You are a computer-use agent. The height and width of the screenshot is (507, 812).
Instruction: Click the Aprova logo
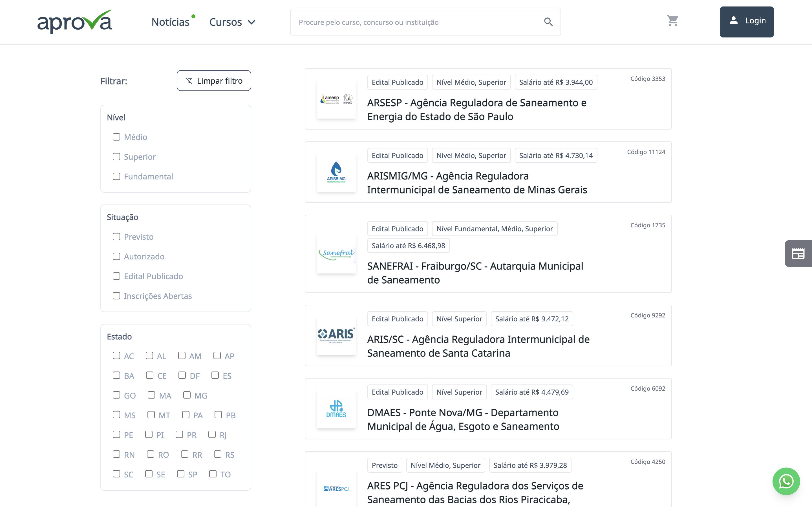[74, 21]
